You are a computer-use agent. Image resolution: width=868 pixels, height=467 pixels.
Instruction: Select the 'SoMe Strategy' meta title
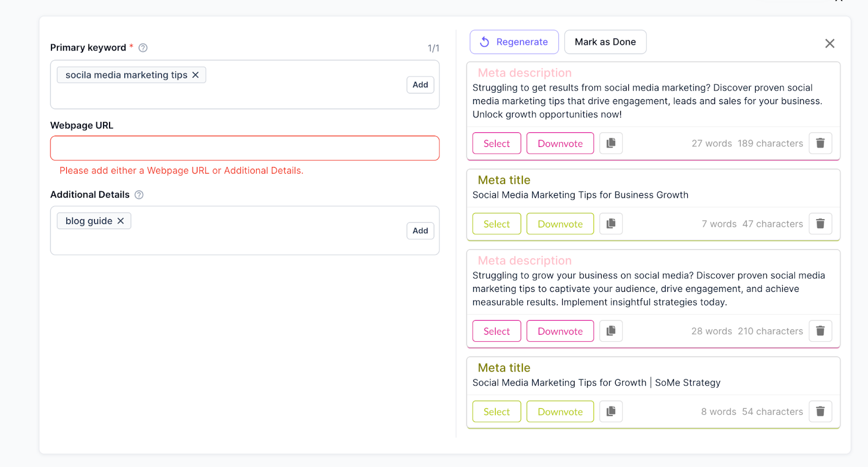tap(497, 411)
